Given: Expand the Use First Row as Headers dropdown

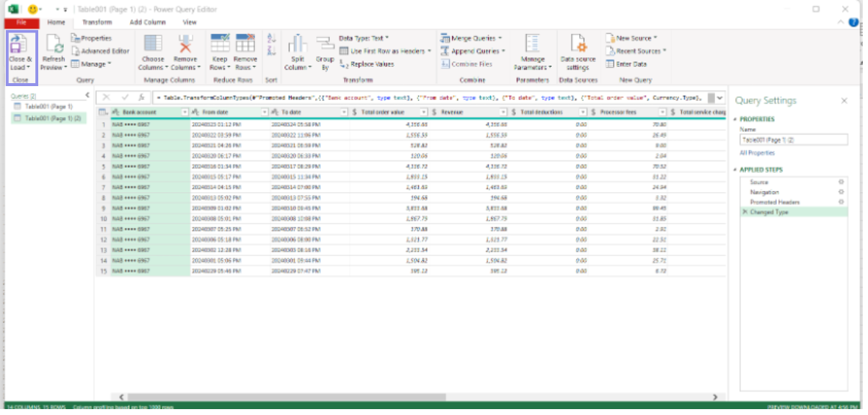Looking at the screenshot, I should pos(429,51).
